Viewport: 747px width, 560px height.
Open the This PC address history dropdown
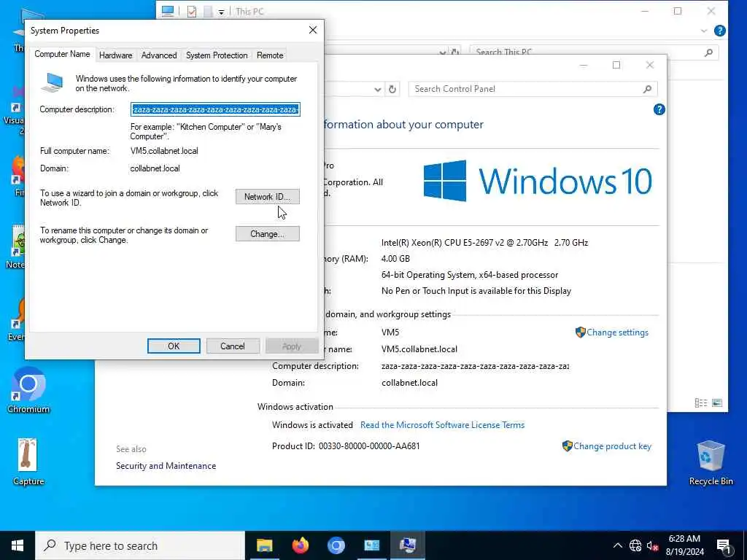pos(443,52)
